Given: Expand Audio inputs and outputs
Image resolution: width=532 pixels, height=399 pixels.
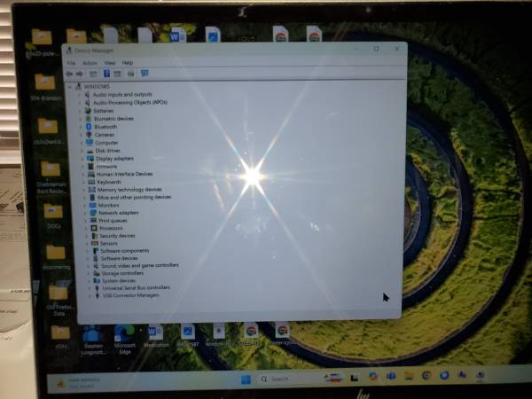Looking at the screenshot, I should tap(82, 94).
